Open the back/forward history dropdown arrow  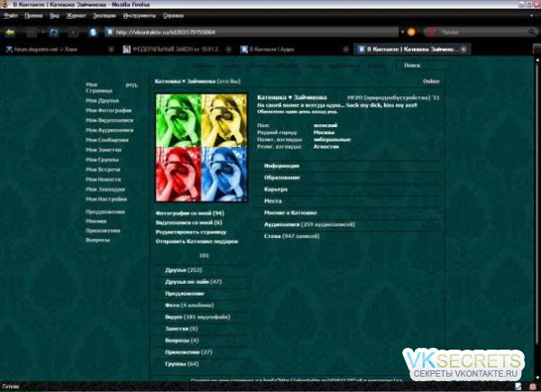pos(42,32)
